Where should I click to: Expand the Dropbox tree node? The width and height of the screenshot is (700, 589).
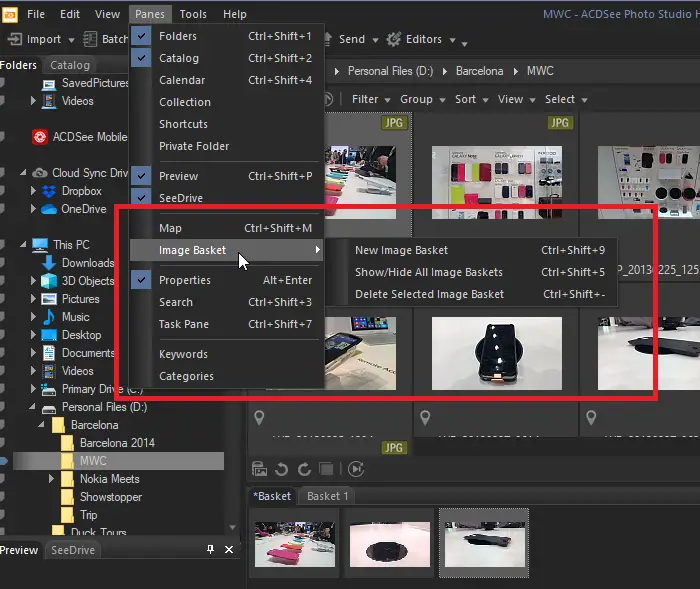tap(33, 191)
